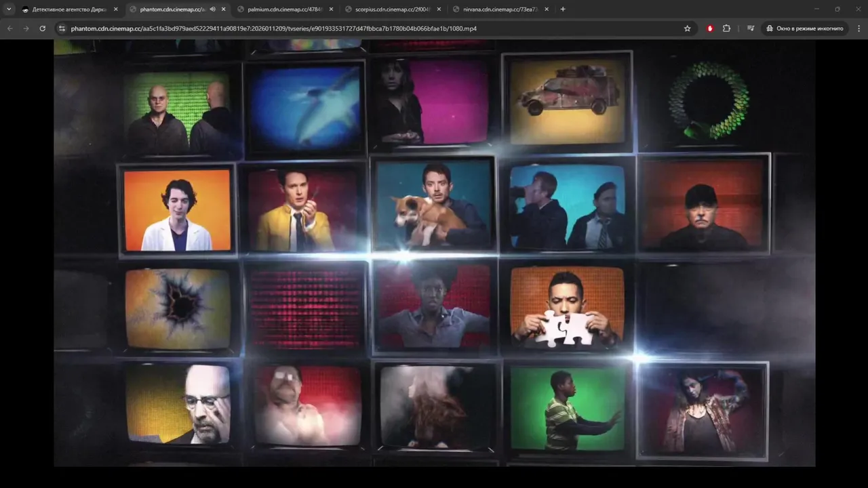Switch to the scorpius.cdn.cinemap.cc tab

[x=393, y=9]
